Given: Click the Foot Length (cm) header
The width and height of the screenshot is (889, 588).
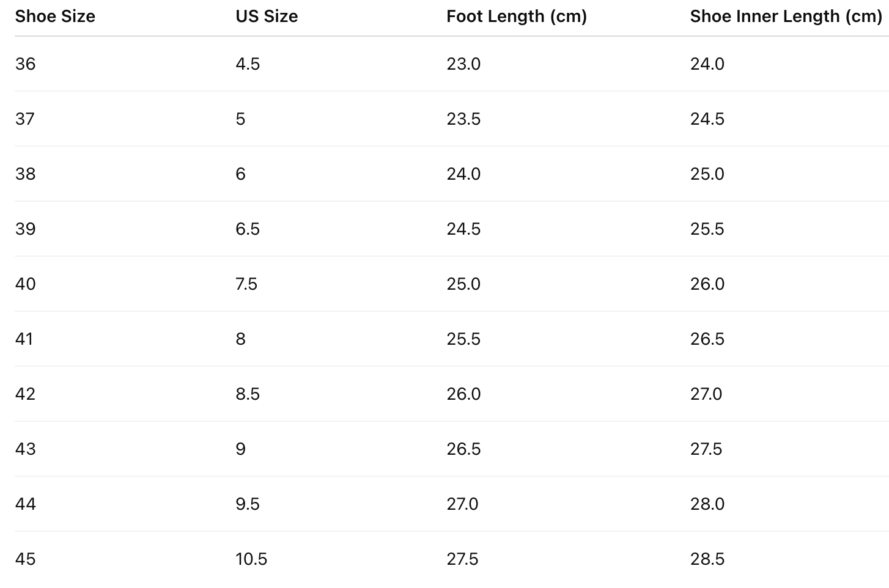Looking at the screenshot, I should pos(516,17).
